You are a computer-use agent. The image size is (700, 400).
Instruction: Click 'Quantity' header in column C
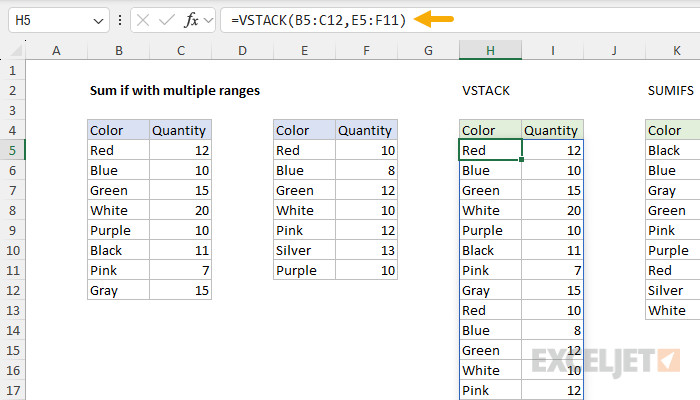[x=180, y=130]
